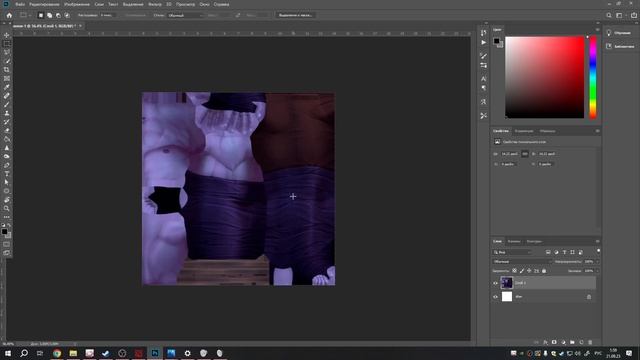Open Layers panel flyout menu
640x360 pixels.
pyautogui.click(x=597, y=241)
